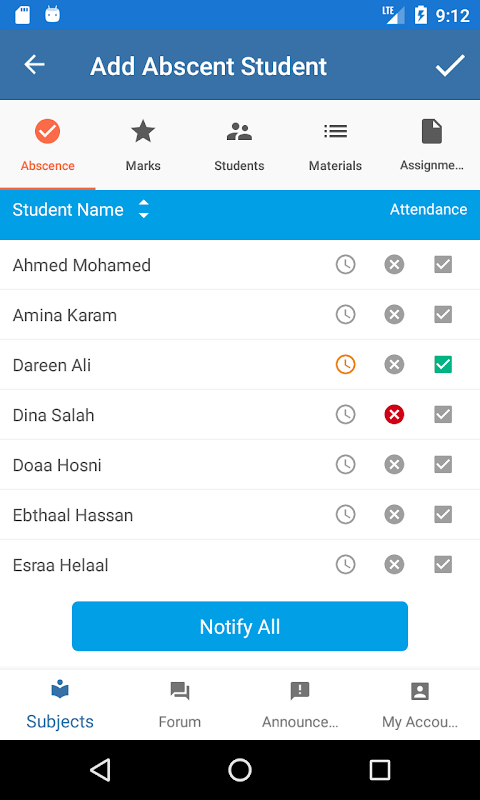Open Announcements in bottom navigation
The height and width of the screenshot is (800, 480).
[x=300, y=705]
